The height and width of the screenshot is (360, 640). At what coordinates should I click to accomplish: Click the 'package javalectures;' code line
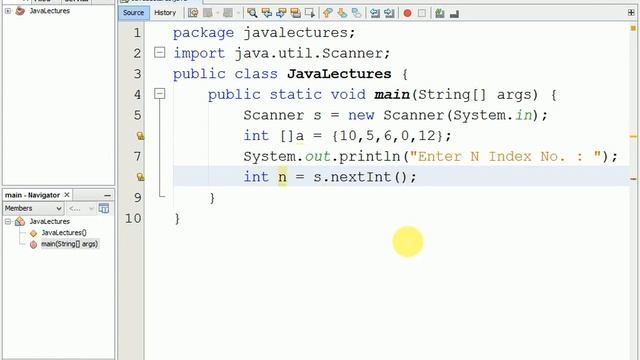tap(264, 33)
